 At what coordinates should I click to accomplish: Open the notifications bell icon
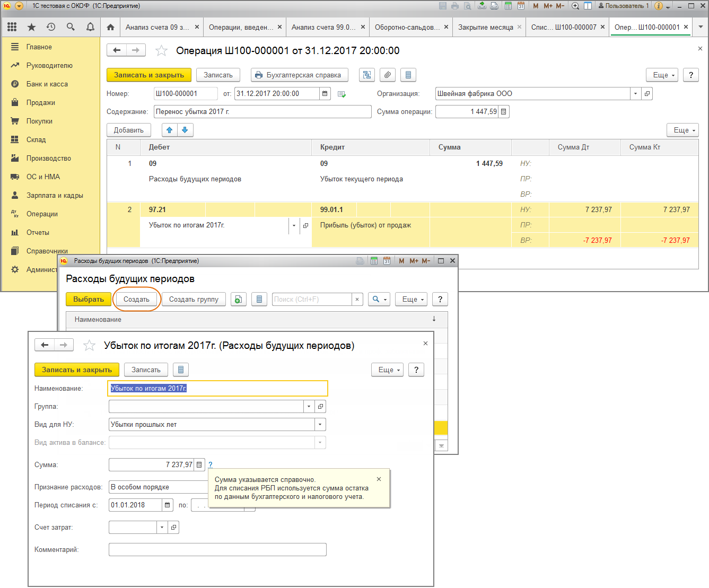90,27
